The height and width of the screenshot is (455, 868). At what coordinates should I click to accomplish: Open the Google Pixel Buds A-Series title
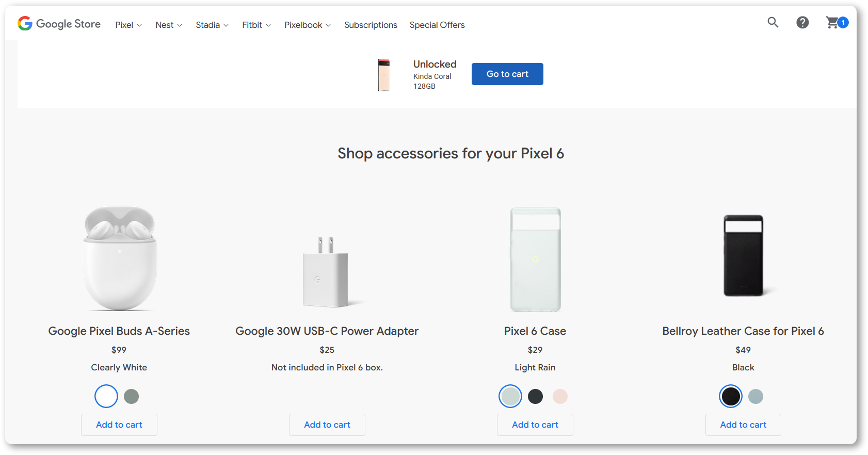[119, 331]
